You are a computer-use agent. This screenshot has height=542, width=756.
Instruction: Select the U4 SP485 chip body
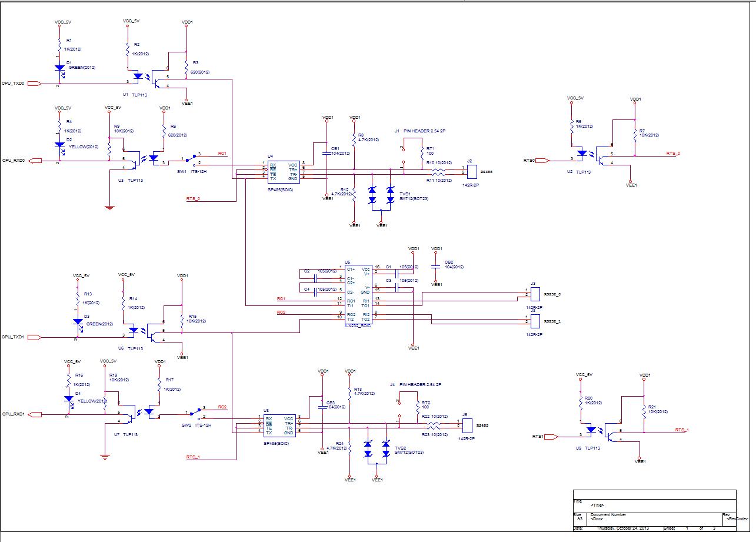(284, 171)
